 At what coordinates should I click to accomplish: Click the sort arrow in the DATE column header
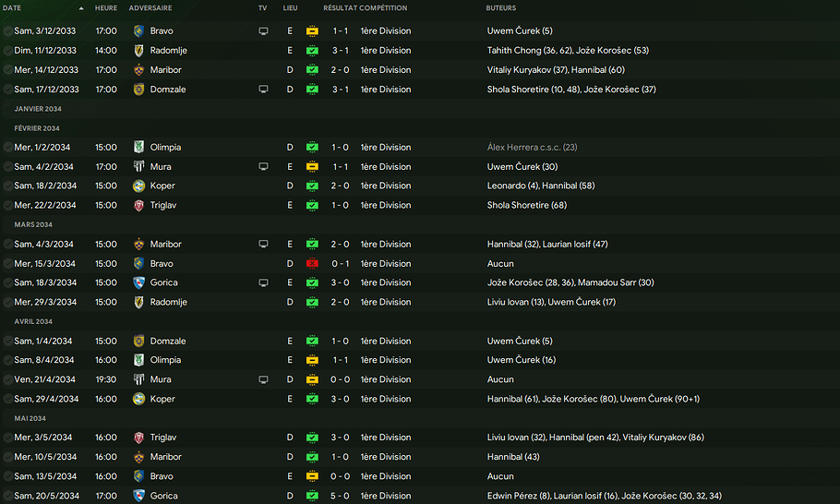pyautogui.click(x=81, y=8)
